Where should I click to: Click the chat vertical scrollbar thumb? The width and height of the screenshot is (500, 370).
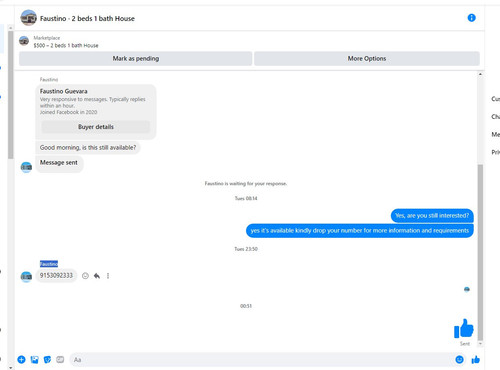(x=480, y=252)
